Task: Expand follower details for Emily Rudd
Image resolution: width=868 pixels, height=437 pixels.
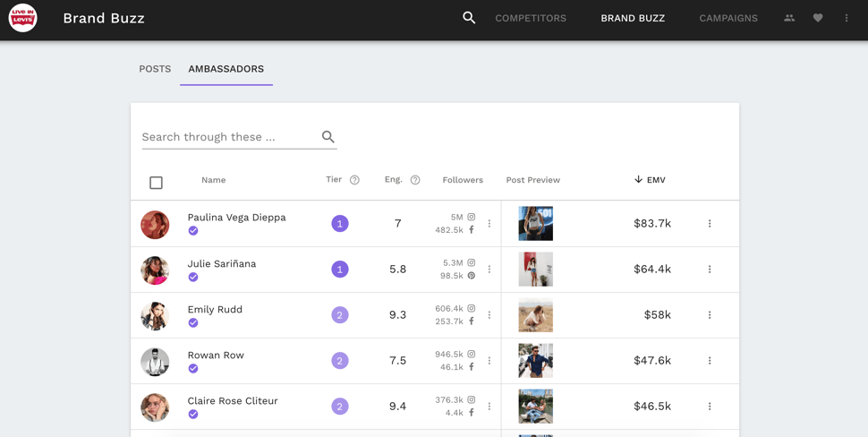Action: pos(489,315)
